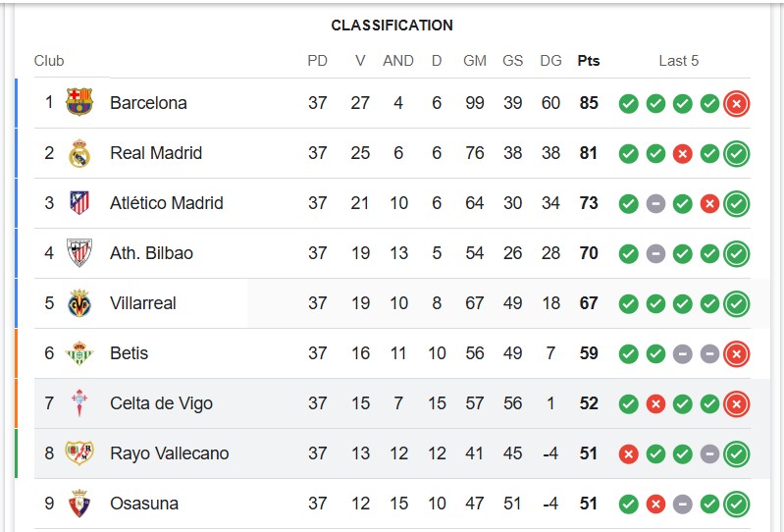This screenshot has height=532, width=784.
Task: Click the DG column header
Action: tap(551, 61)
